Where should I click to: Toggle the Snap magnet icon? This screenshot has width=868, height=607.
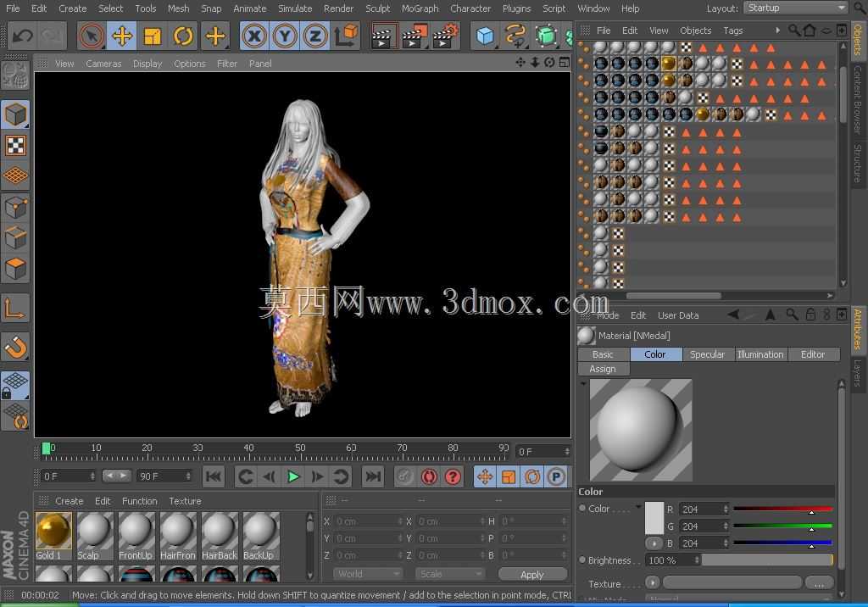15,348
